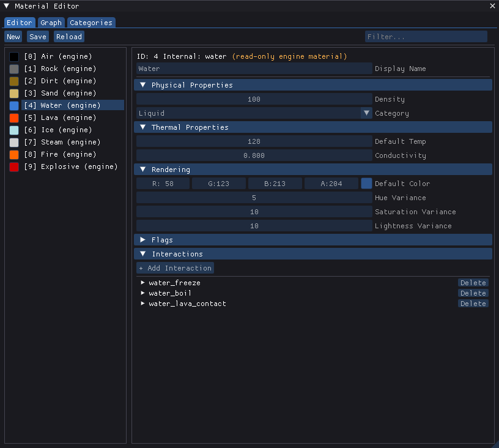
Task: Select [5] Lava (engine) material
Action: (x=73, y=118)
